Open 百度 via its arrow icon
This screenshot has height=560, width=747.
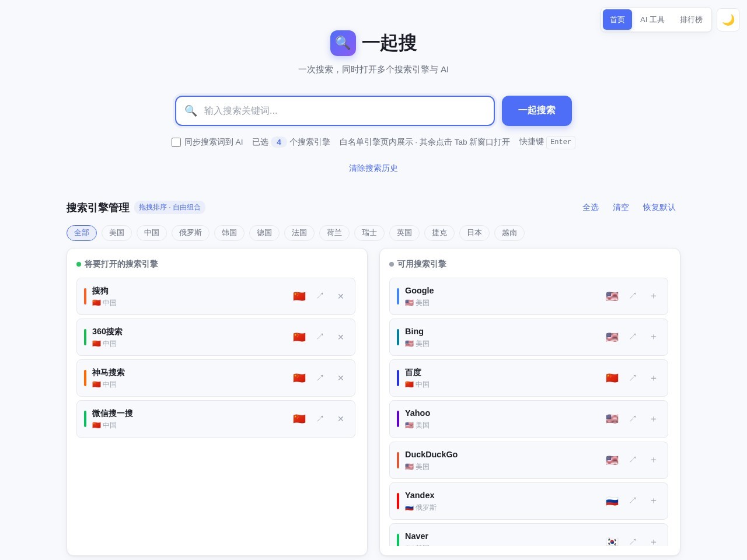tap(633, 378)
